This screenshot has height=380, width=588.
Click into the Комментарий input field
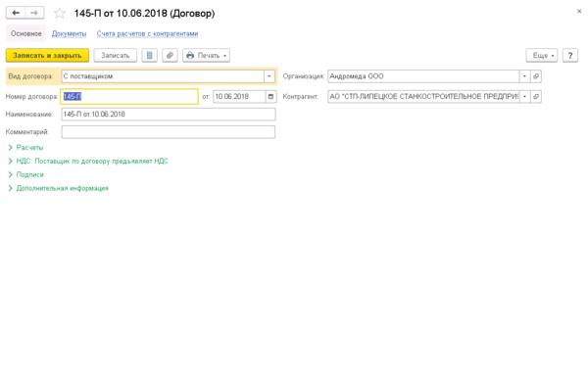(169, 132)
